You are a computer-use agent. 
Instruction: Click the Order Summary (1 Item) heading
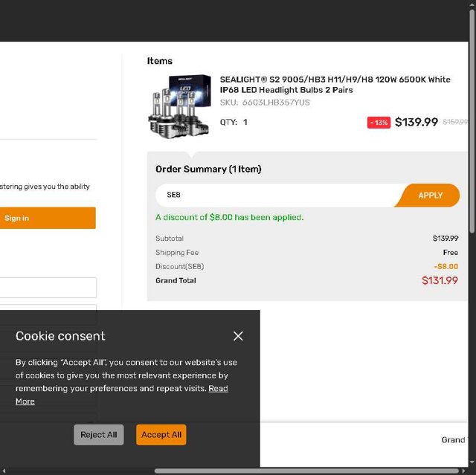208,169
